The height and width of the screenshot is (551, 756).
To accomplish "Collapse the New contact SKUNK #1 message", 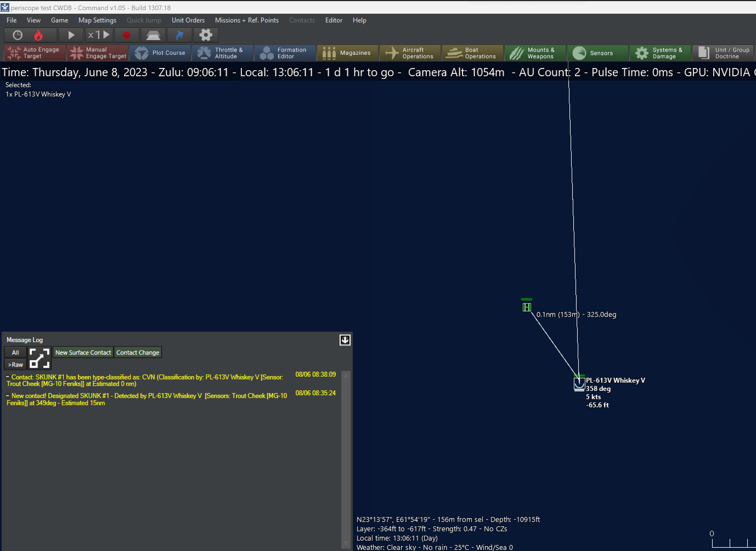I will 8,396.
